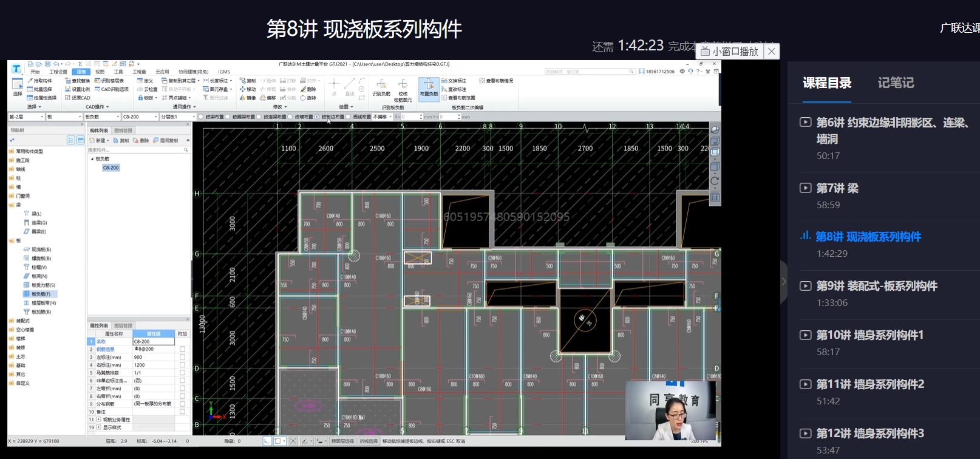Viewport: 980px width, 459px height.
Task: Click 按属性选择 tool
Action: [x=42, y=98]
